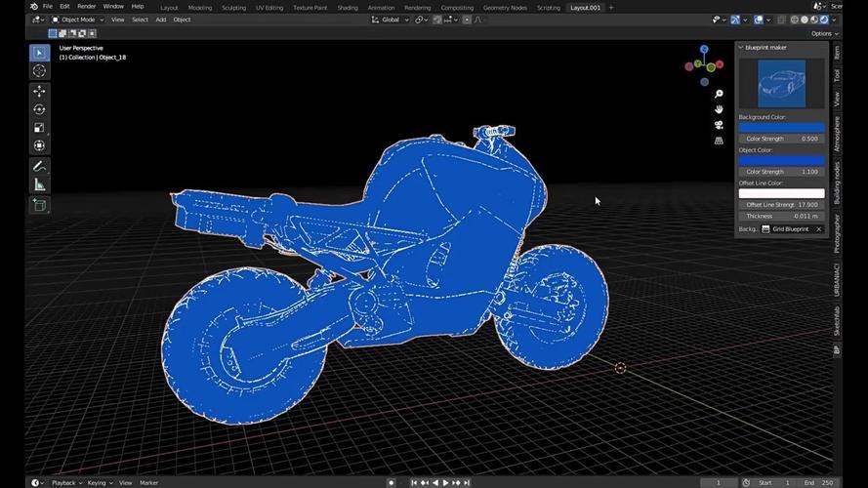
Task: Open the Object Color swatch
Action: 782,160
